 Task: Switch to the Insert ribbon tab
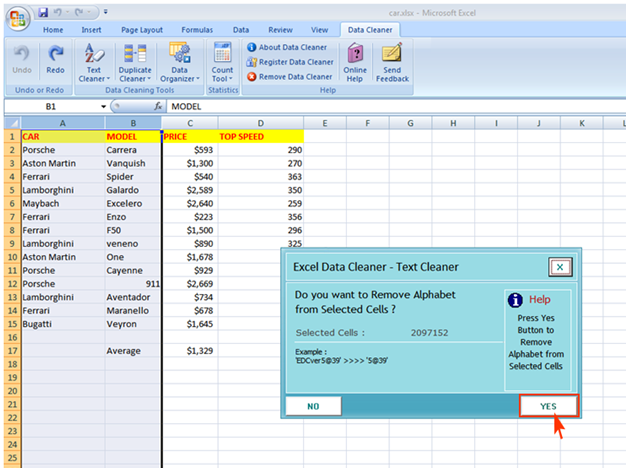pyautogui.click(x=91, y=30)
